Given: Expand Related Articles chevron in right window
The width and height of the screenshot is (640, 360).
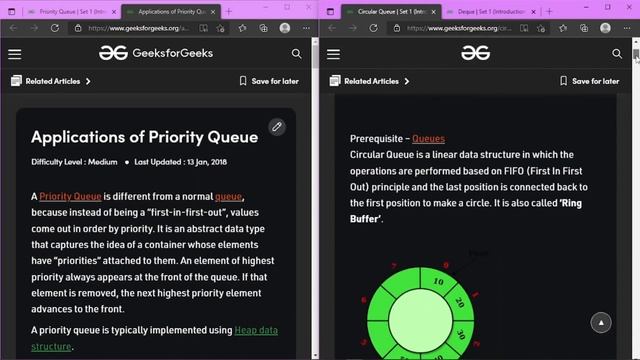Looking at the screenshot, I should point(407,81).
